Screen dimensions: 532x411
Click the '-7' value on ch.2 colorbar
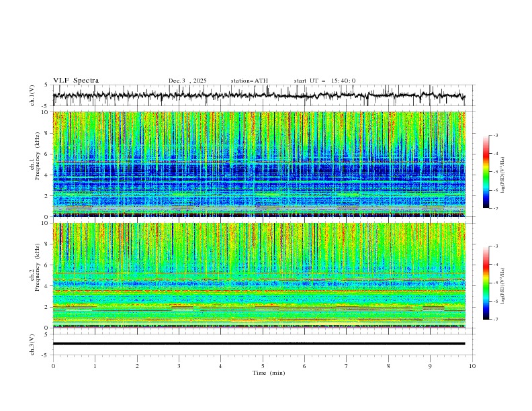(x=495, y=320)
